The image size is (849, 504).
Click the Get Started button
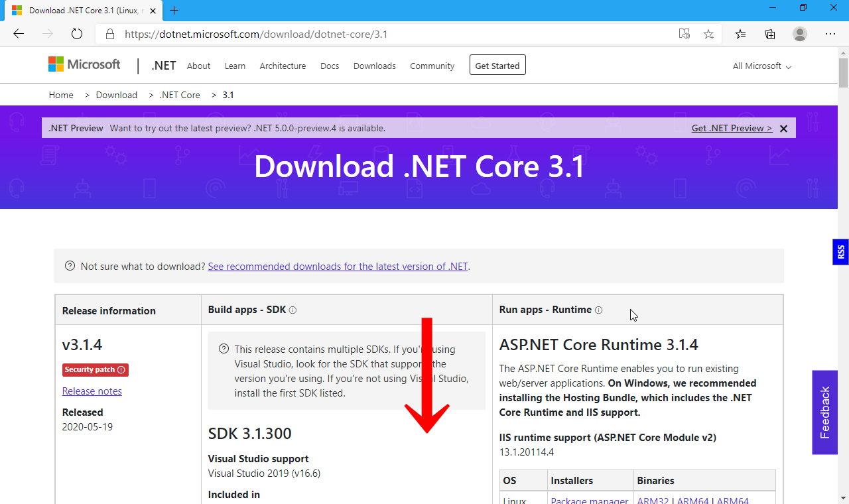[x=497, y=66]
